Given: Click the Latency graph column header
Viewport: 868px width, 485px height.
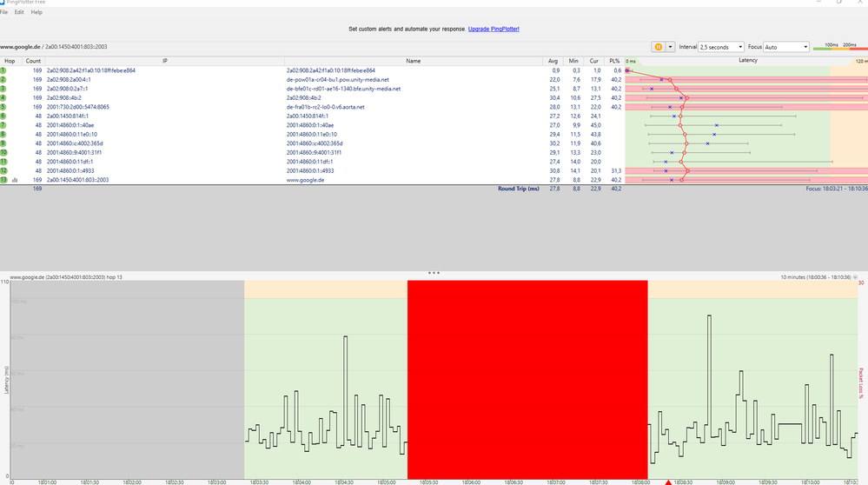Looking at the screenshot, I should tap(748, 60).
